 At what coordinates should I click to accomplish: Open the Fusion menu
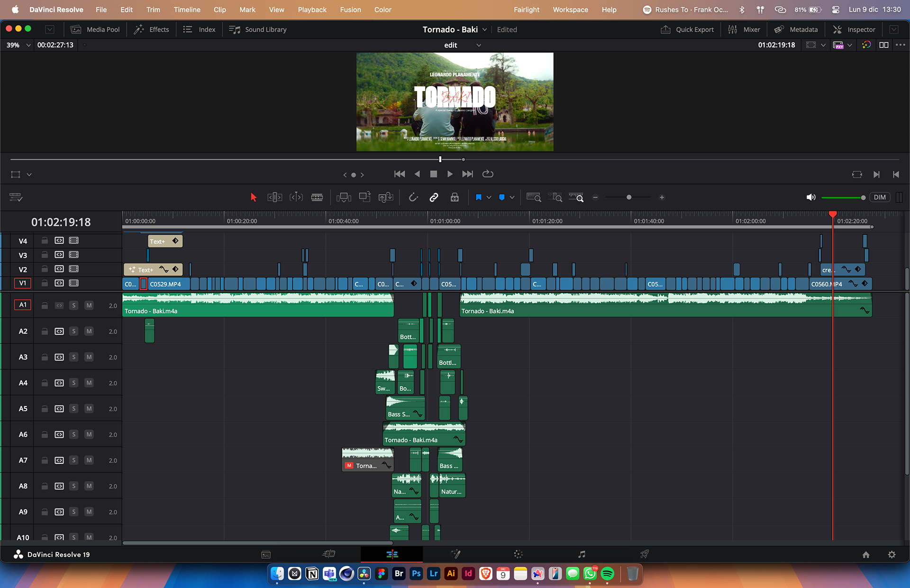[x=350, y=9]
